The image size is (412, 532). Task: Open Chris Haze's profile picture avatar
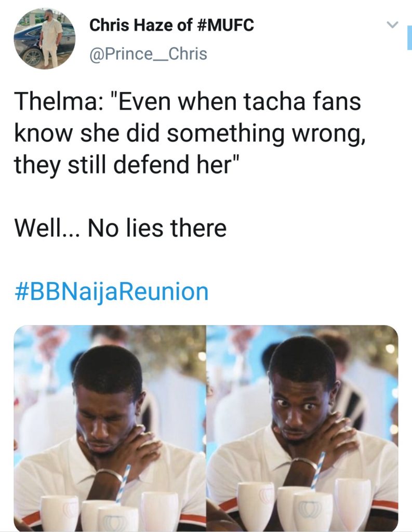tap(45, 38)
